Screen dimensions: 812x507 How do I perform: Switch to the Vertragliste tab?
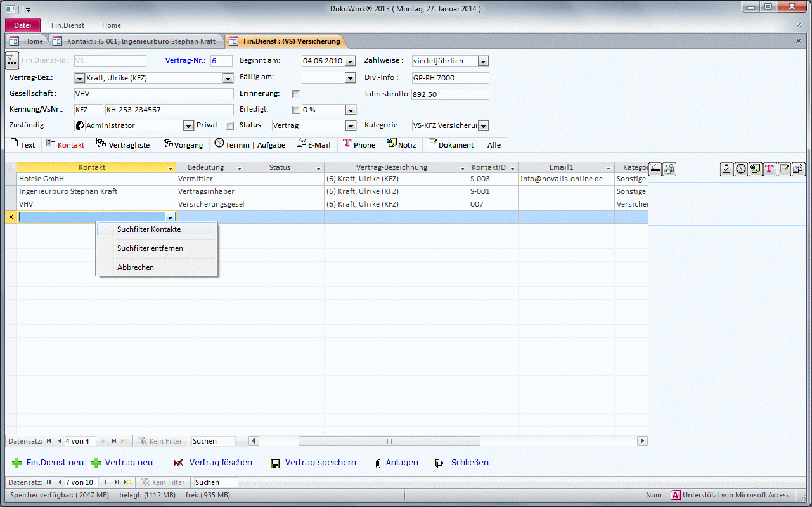tap(123, 144)
